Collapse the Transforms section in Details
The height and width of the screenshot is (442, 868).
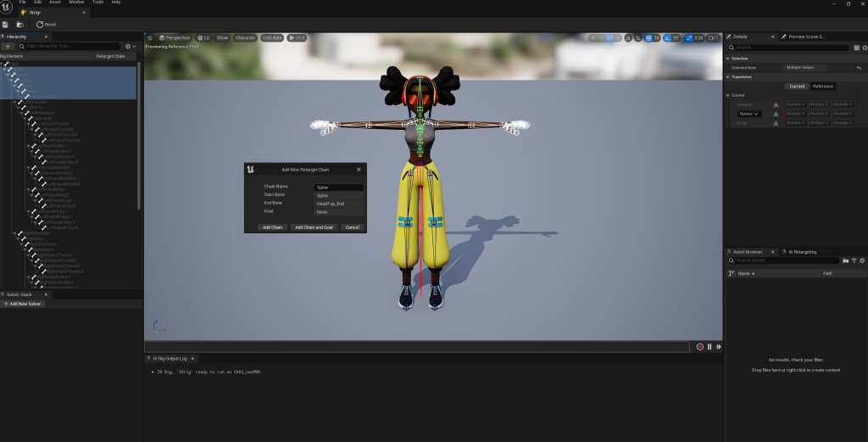tap(729, 76)
